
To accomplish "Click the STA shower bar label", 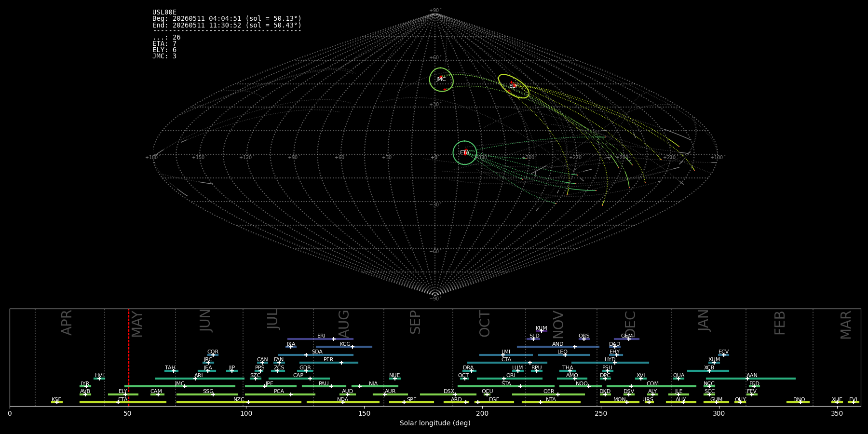I will (x=506, y=384).
